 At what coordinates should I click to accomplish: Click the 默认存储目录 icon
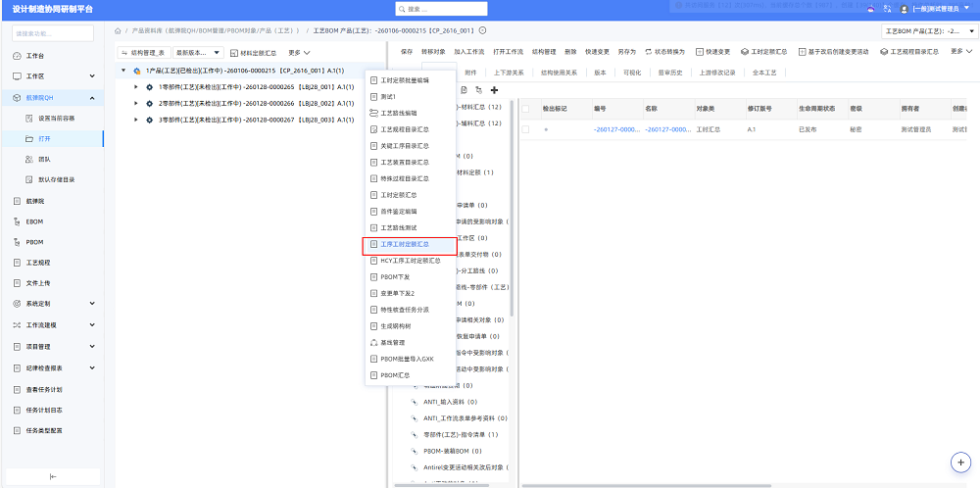pyautogui.click(x=28, y=180)
